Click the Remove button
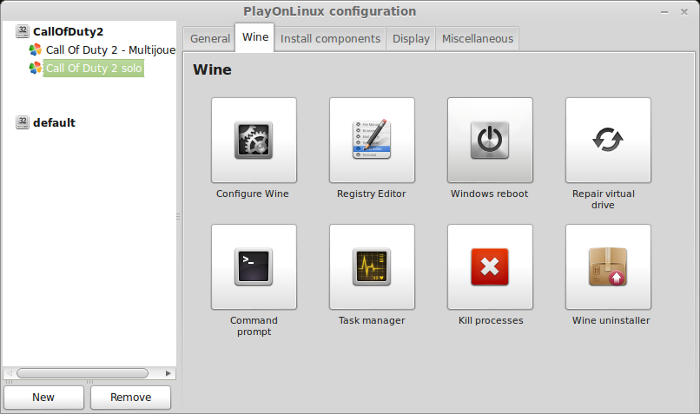700x414 pixels. click(130, 397)
